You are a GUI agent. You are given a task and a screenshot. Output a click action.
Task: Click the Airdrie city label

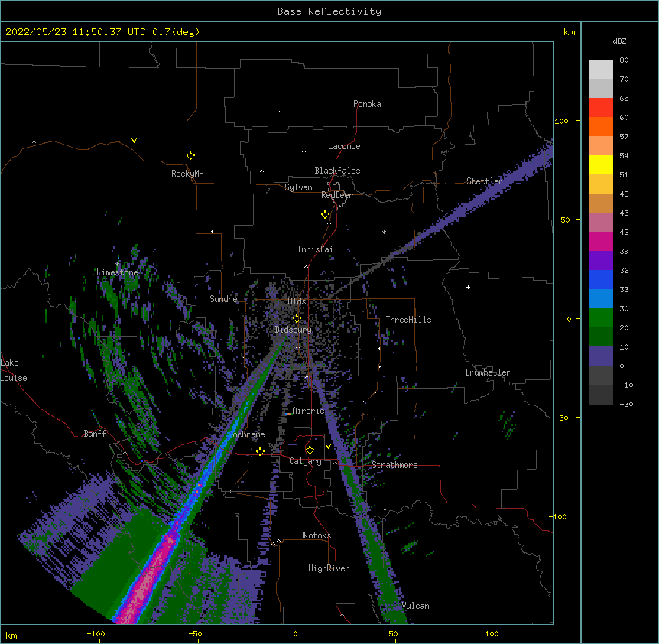pyautogui.click(x=308, y=411)
